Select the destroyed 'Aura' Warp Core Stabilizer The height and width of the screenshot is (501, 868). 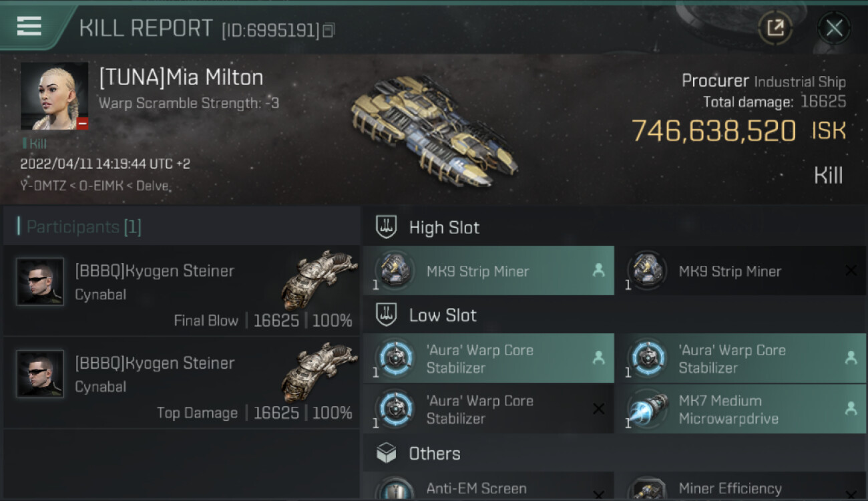point(489,409)
